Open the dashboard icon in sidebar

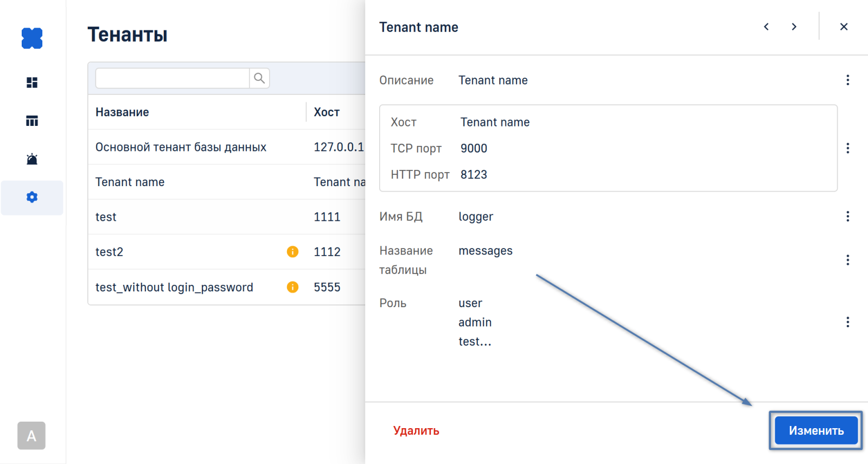click(x=32, y=82)
